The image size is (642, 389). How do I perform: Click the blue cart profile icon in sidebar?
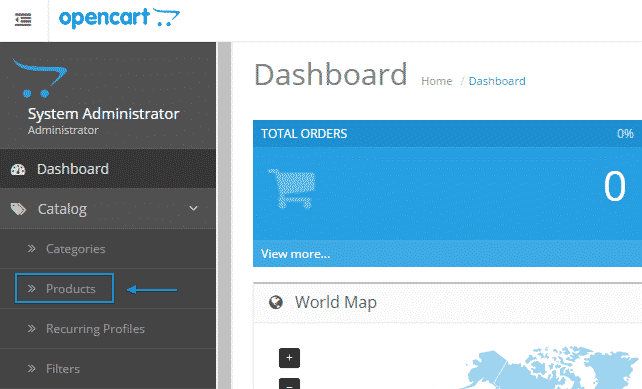pyautogui.click(x=40, y=78)
